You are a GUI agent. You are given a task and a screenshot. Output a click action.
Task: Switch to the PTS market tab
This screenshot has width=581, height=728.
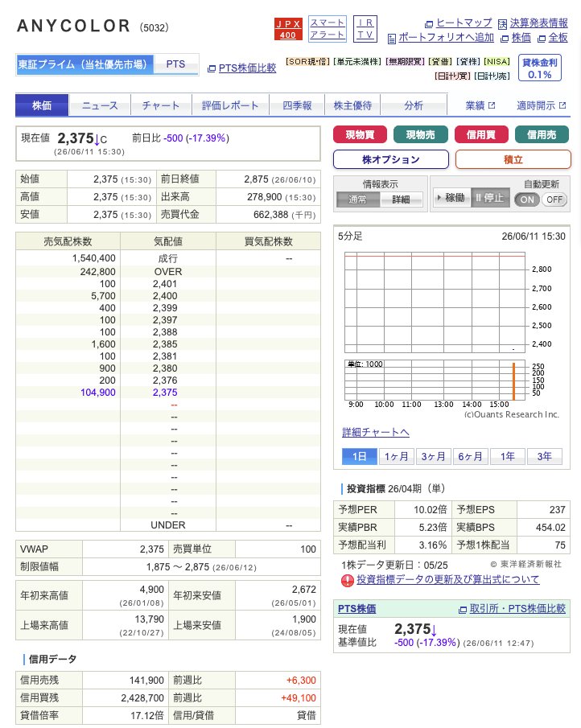point(176,64)
